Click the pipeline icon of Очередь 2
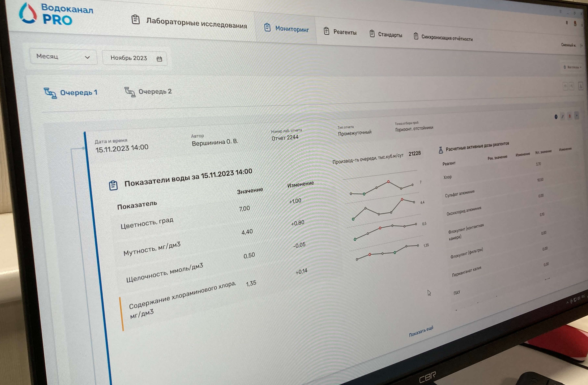 (x=130, y=92)
